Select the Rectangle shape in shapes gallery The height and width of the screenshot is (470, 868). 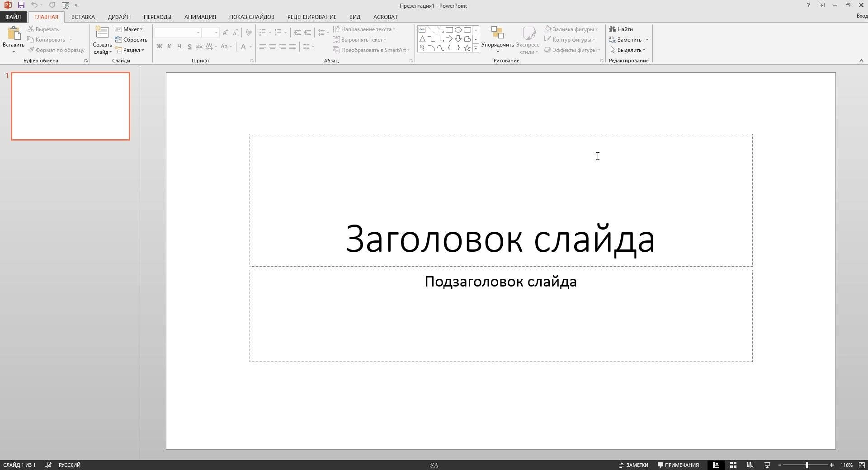click(449, 30)
